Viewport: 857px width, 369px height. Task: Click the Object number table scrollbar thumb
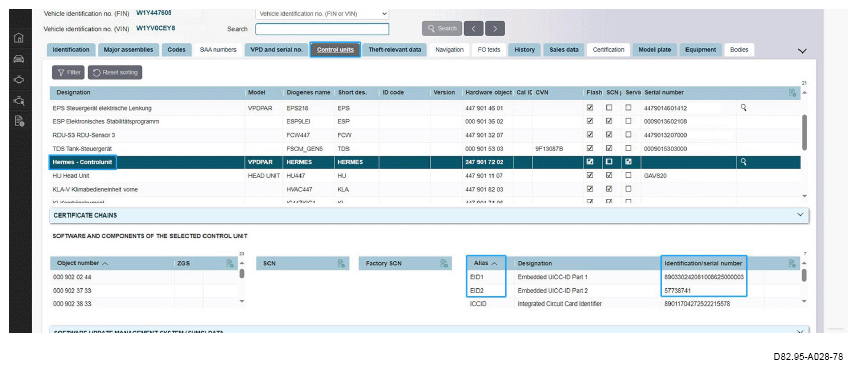[242, 273]
